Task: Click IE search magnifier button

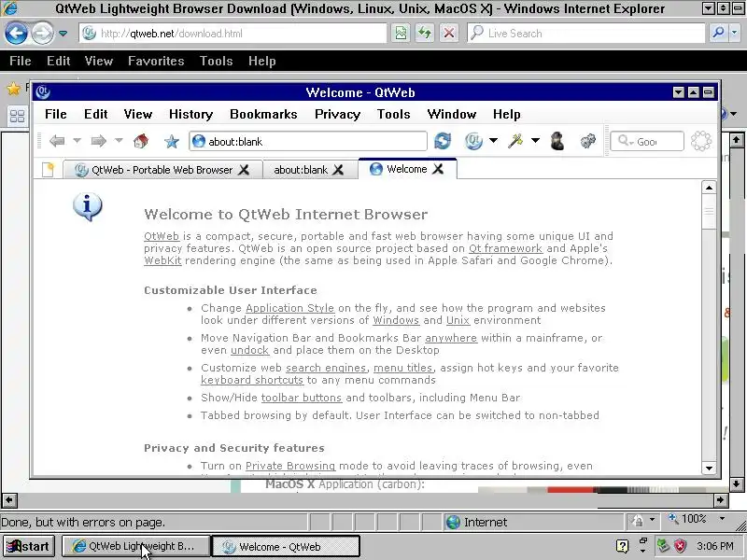Action: [x=718, y=34]
